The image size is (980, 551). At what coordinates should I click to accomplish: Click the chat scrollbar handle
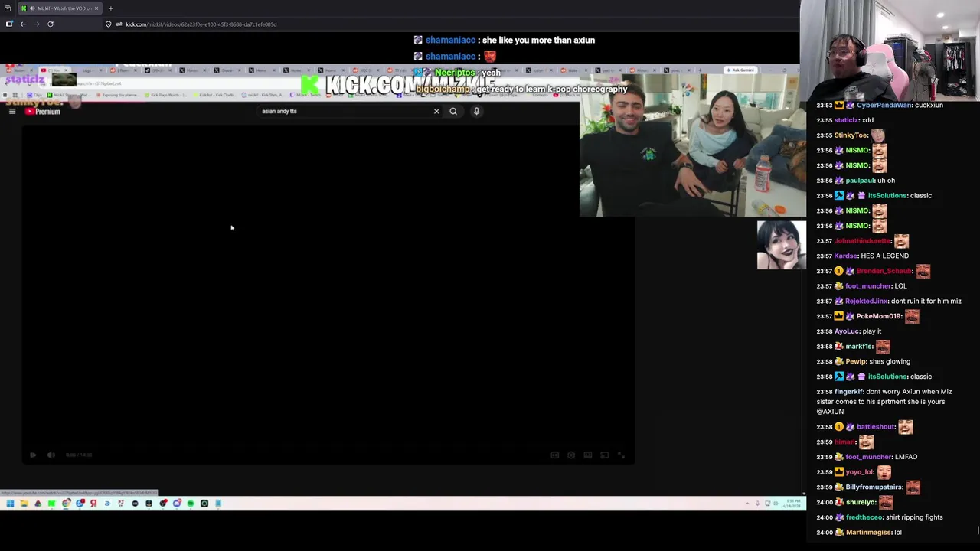978,530
